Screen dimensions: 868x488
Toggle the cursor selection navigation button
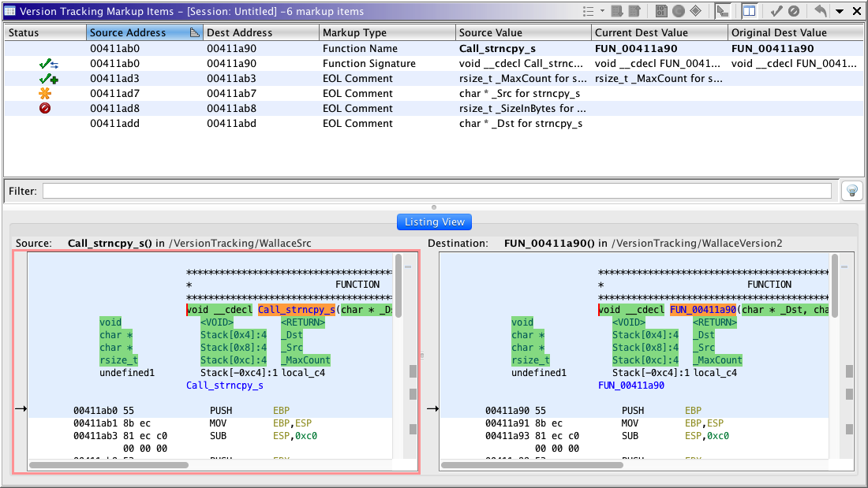722,11
